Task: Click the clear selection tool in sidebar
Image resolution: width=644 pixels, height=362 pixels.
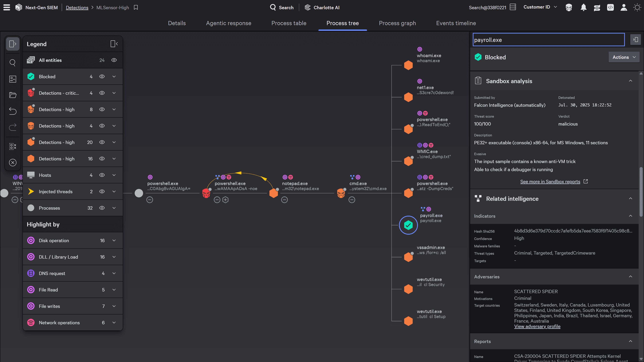Action: [13, 146]
